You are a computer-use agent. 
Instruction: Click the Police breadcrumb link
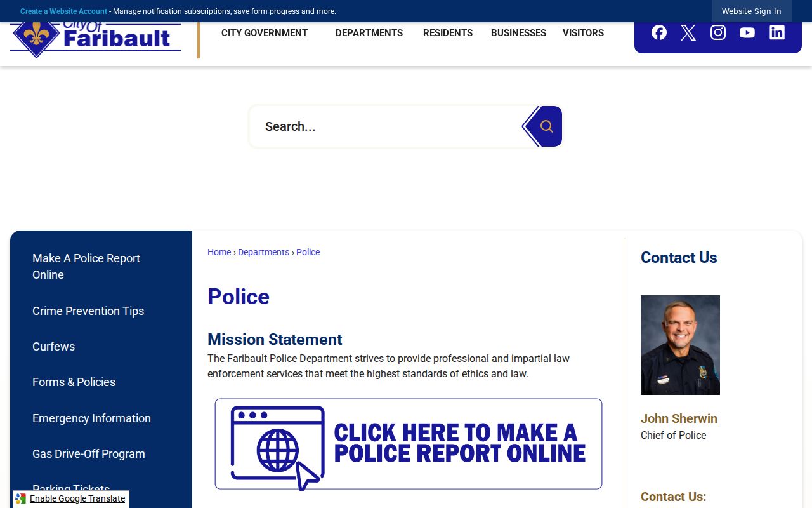(x=308, y=252)
